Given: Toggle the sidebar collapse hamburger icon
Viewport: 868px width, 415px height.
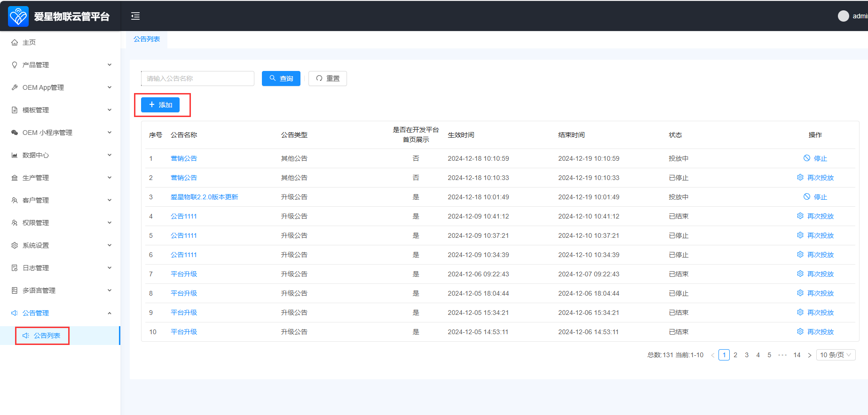Looking at the screenshot, I should point(135,16).
